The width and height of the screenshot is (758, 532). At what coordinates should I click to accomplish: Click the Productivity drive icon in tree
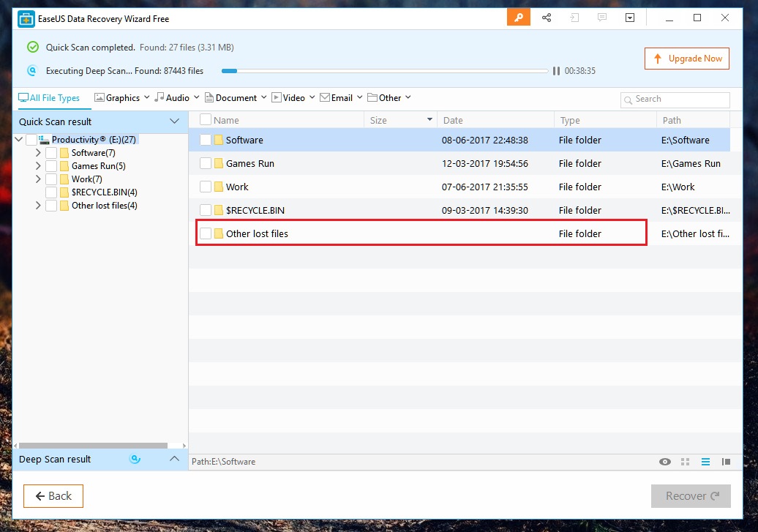tap(44, 140)
